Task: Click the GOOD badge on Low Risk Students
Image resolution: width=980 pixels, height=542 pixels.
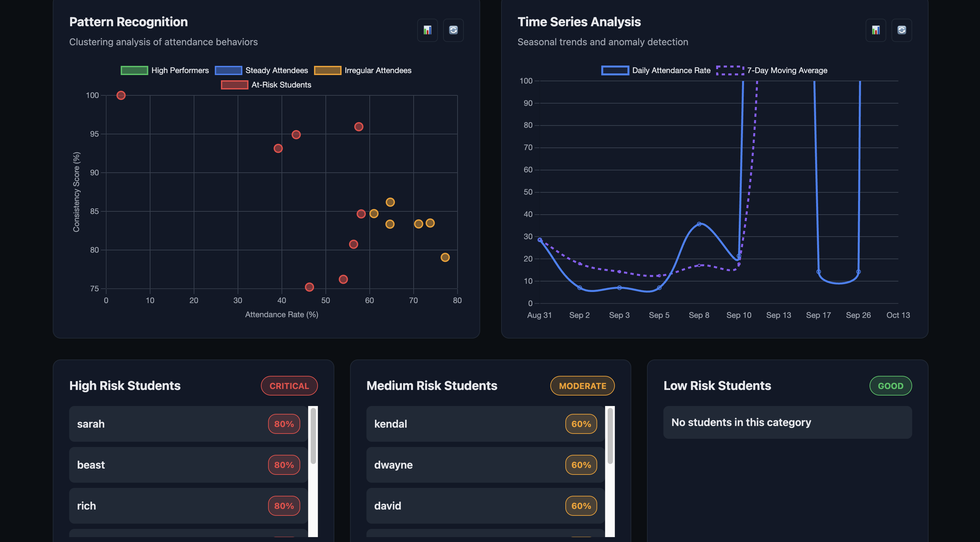Action: click(891, 385)
